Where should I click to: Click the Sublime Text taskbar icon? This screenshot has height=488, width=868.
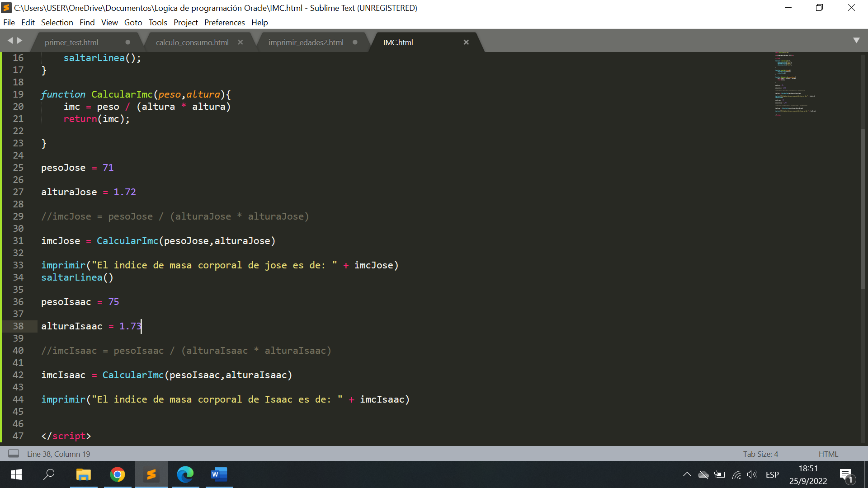[x=151, y=474]
